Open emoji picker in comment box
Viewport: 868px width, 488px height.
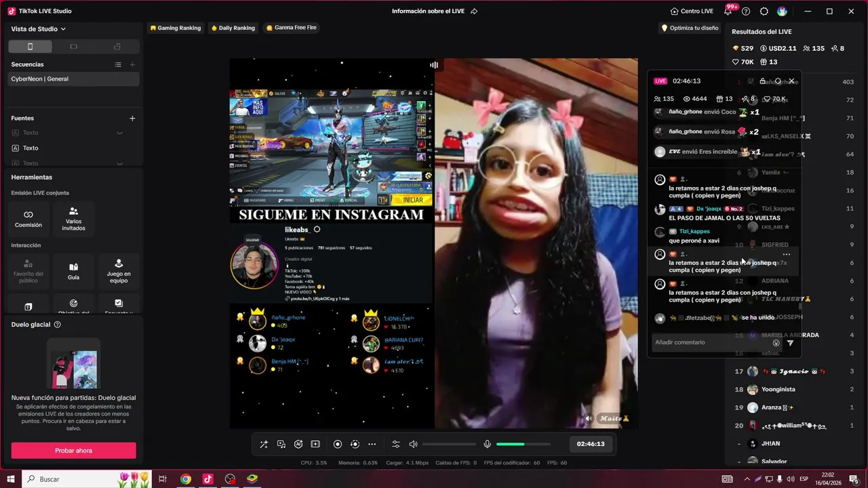click(x=776, y=343)
